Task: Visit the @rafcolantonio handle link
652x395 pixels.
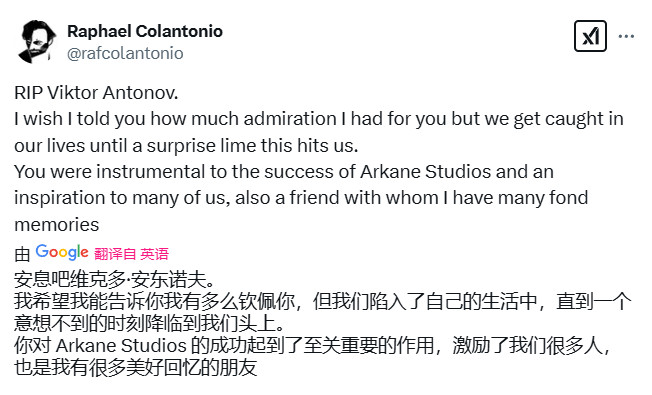Action: pos(125,53)
